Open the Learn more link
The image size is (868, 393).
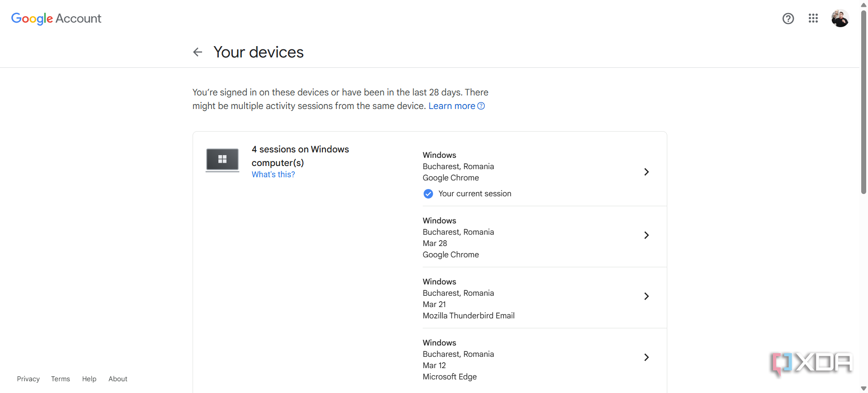[452, 106]
